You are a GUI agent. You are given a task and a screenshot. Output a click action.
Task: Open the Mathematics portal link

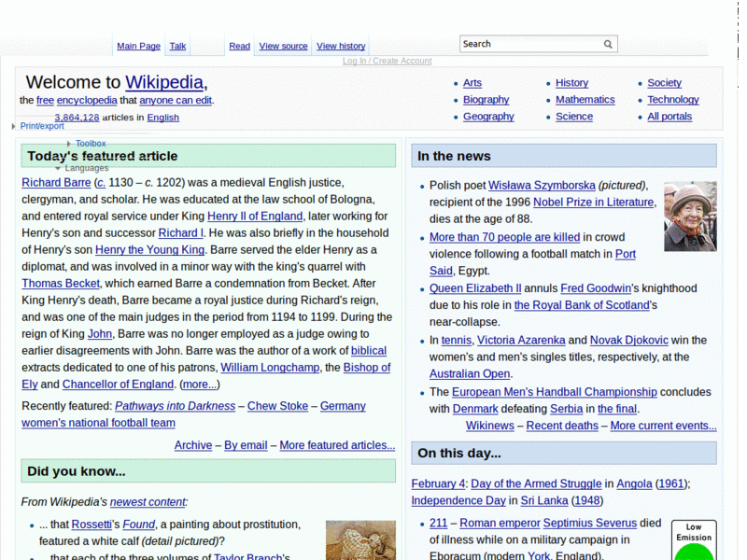tap(585, 100)
